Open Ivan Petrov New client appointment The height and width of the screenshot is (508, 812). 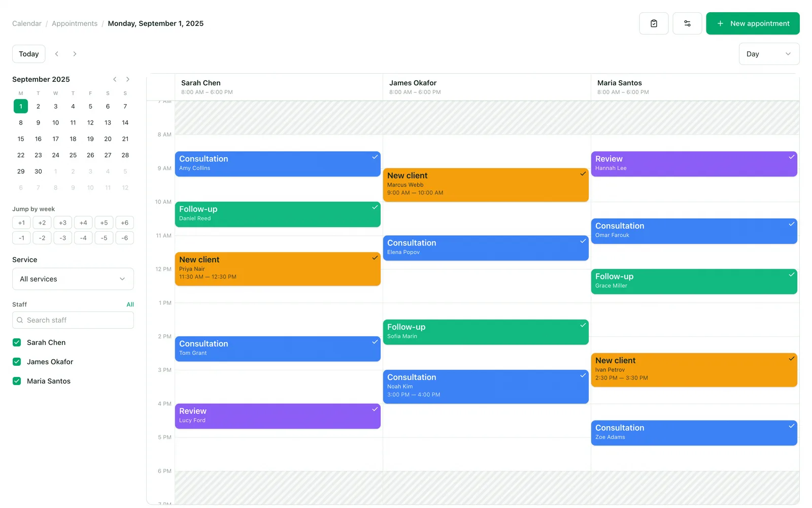[694, 370]
